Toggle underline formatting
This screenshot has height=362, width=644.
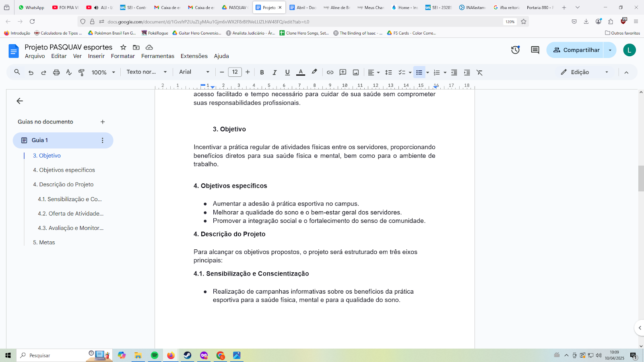(287, 72)
